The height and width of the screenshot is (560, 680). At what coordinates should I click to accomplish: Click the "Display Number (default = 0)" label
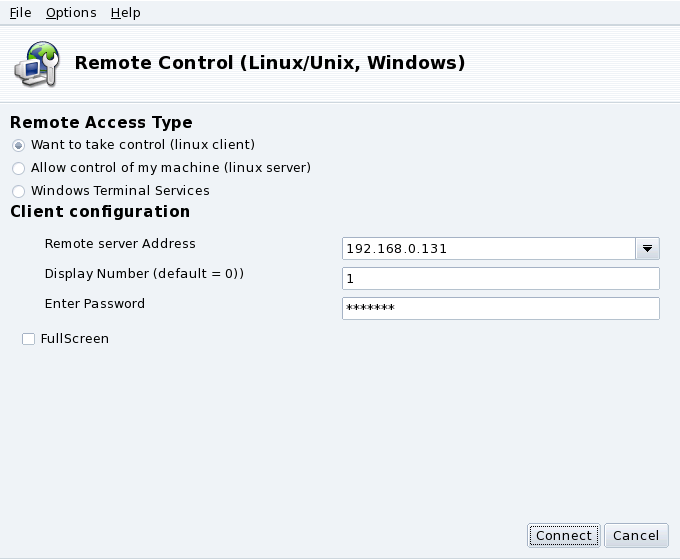144,273
